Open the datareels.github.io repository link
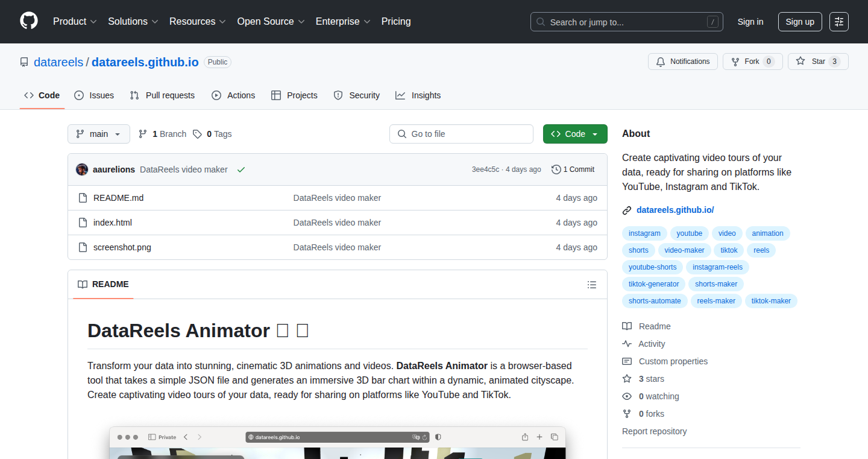 (x=145, y=62)
